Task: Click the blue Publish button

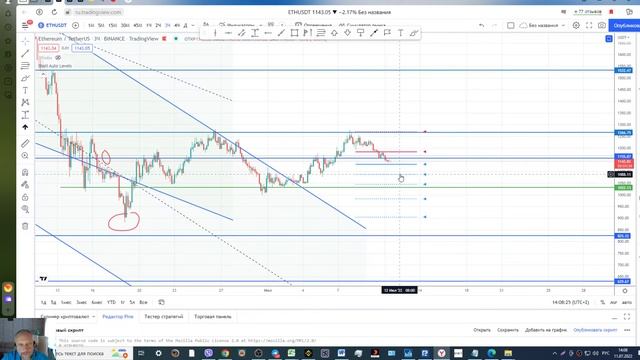Action: tap(624, 25)
